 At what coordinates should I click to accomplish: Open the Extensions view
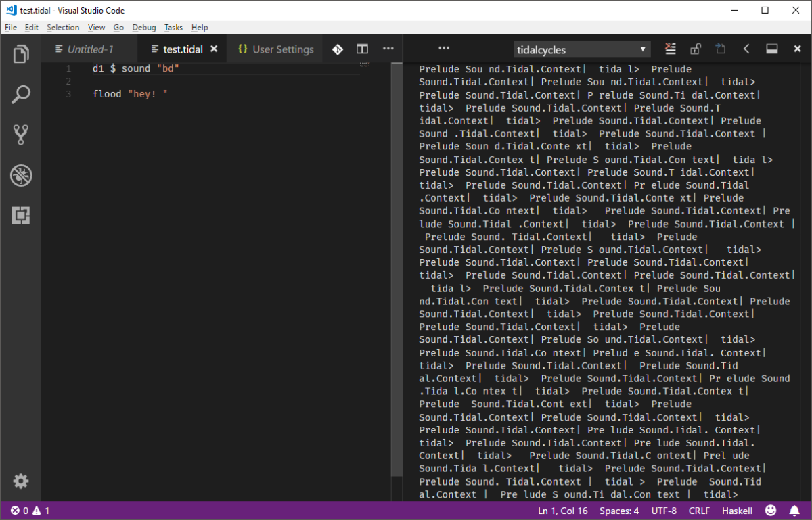click(21, 216)
